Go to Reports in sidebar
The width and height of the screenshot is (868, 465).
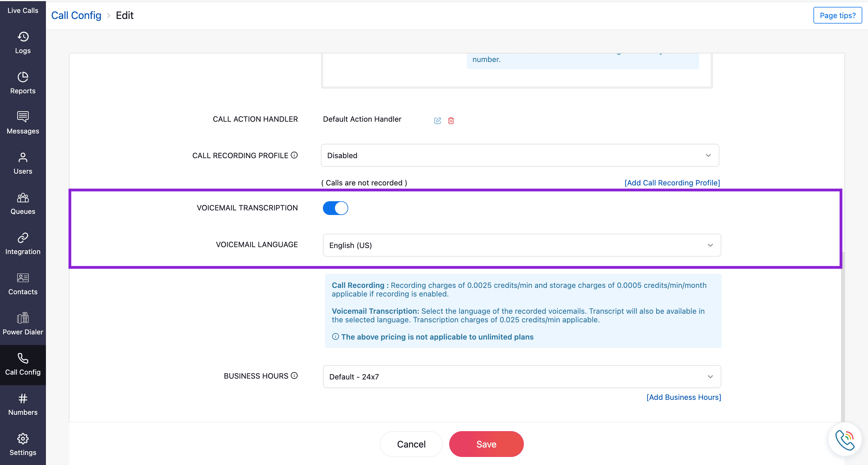pos(23,83)
